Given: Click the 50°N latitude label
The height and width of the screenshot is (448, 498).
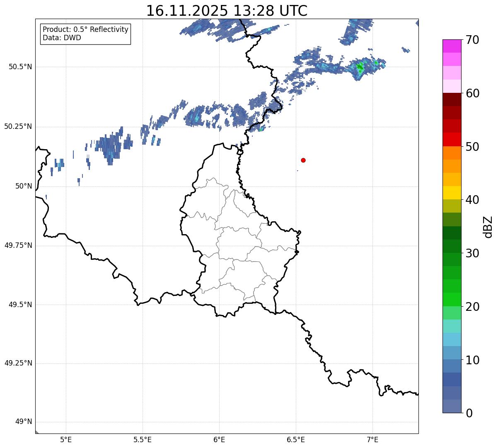Looking at the screenshot, I should pos(24,186).
